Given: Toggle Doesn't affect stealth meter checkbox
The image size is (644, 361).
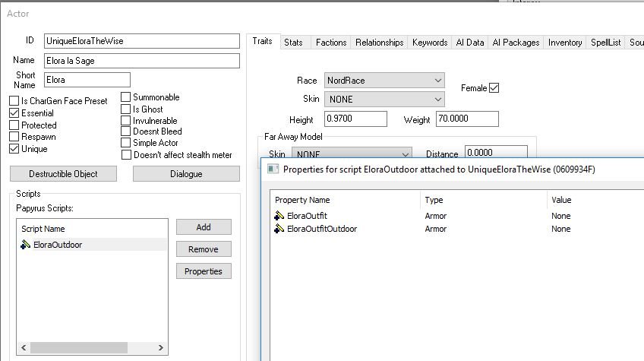Looking at the screenshot, I should click(127, 155).
